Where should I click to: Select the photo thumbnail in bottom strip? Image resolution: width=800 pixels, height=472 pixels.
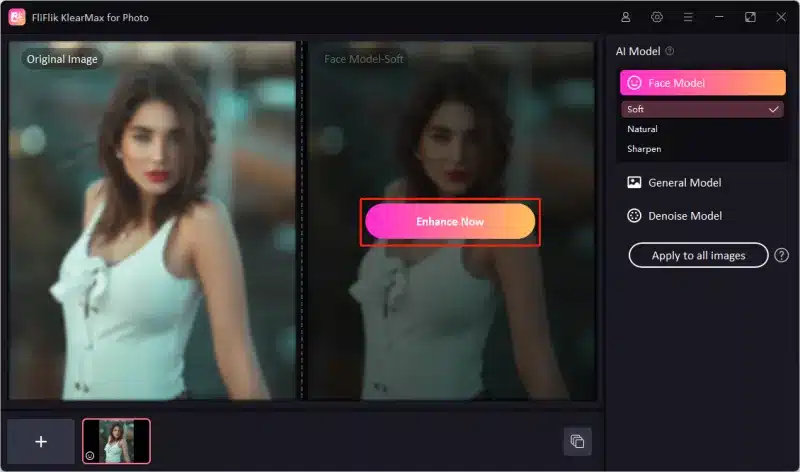point(116,441)
